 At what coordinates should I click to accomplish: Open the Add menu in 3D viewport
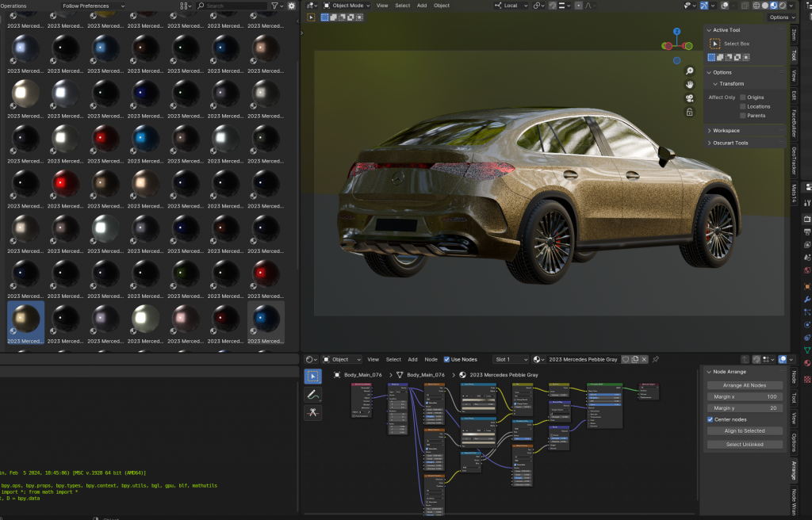point(422,6)
